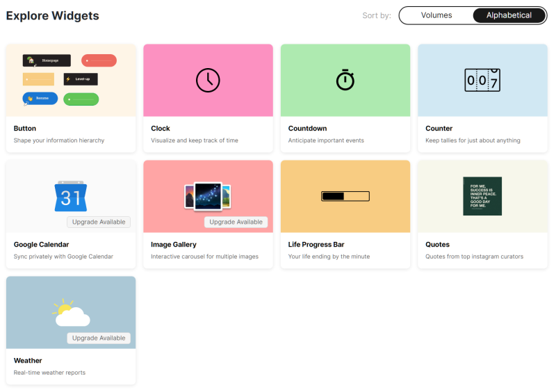Open the Countdown widget title
The height and width of the screenshot is (392, 556).
[307, 129]
